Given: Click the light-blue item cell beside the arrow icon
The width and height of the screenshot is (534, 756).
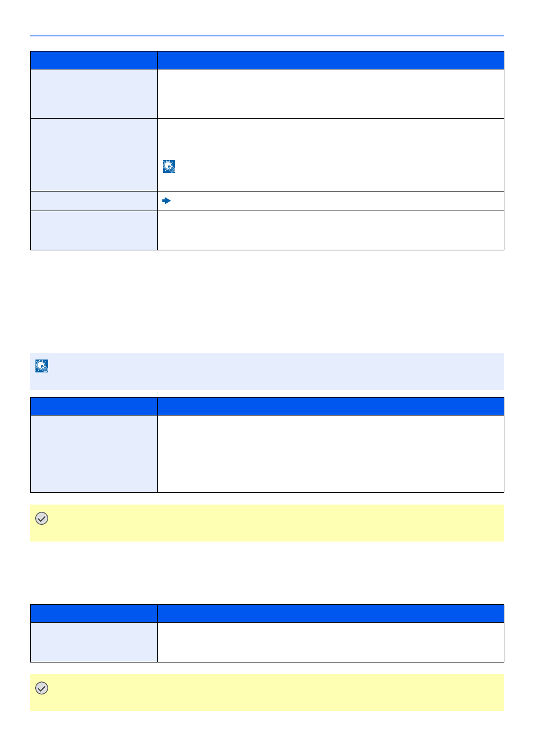Looking at the screenshot, I should (94, 201).
